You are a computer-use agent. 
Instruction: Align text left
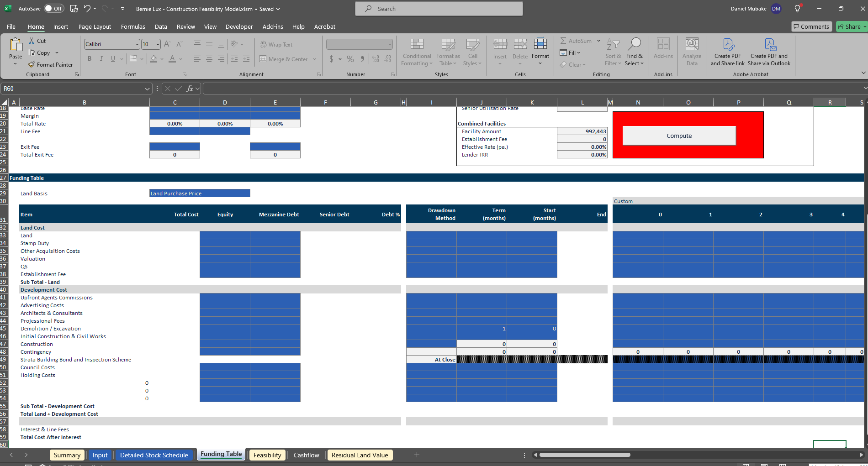(197, 59)
